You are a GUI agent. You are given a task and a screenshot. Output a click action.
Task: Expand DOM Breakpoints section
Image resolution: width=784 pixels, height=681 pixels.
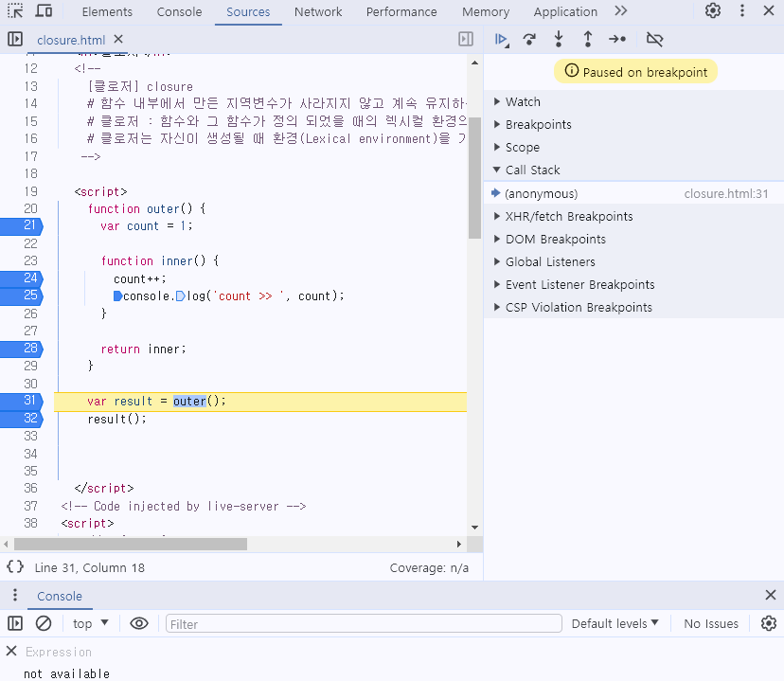point(633,239)
